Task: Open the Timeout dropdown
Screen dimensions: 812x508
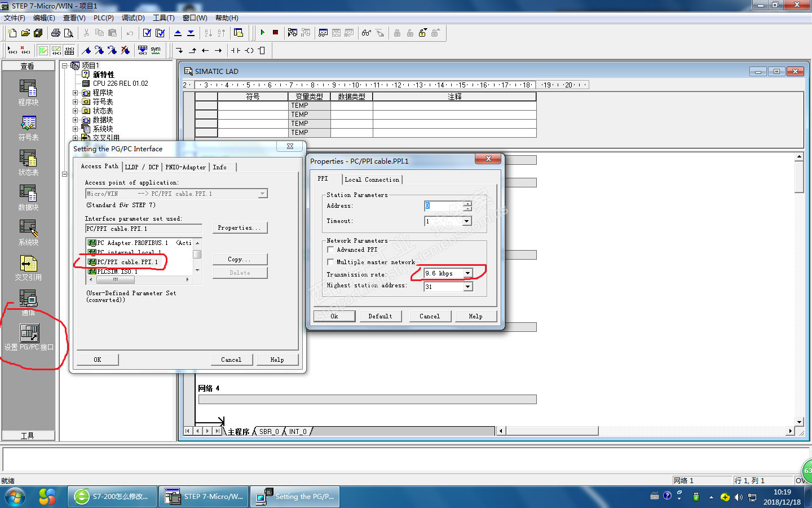Action: pyautogui.click(x=467, y=221)
